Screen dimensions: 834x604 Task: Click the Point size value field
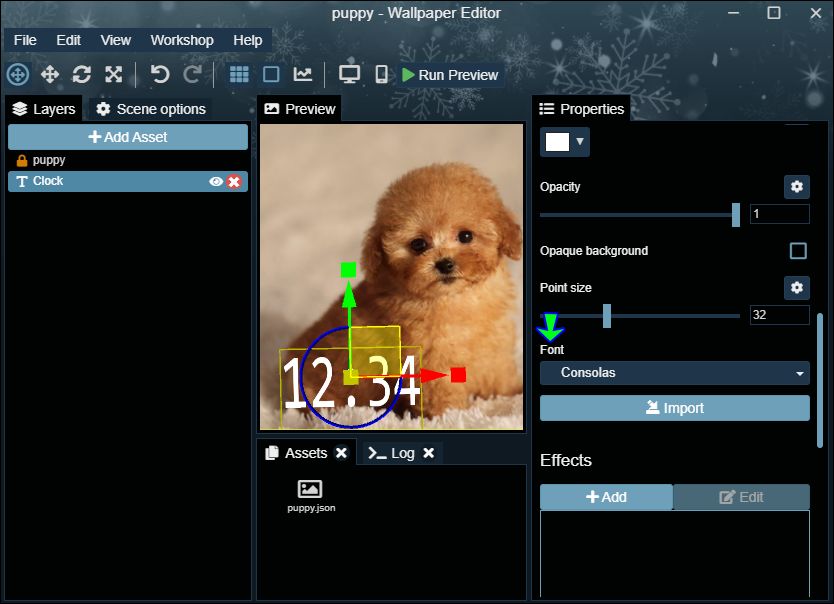tap(779, 315)
